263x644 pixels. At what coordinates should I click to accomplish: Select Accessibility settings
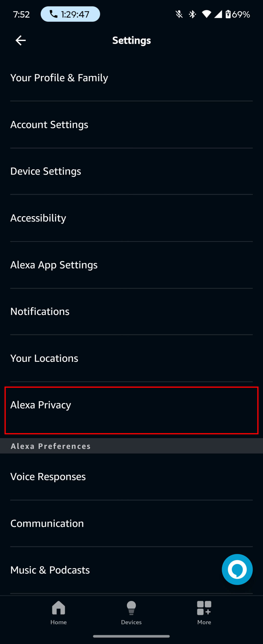[x=38, y=218]
